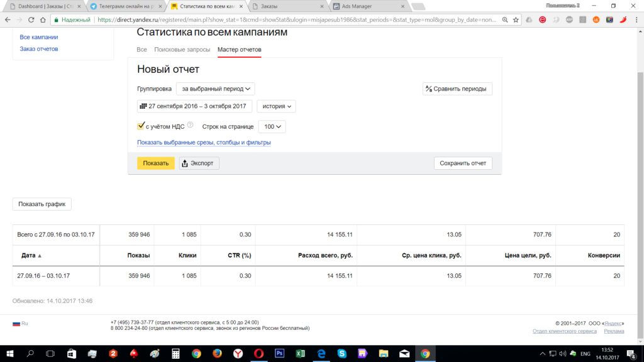
Task: Switch to the Заказы browser tab
Action: (287, 6)
